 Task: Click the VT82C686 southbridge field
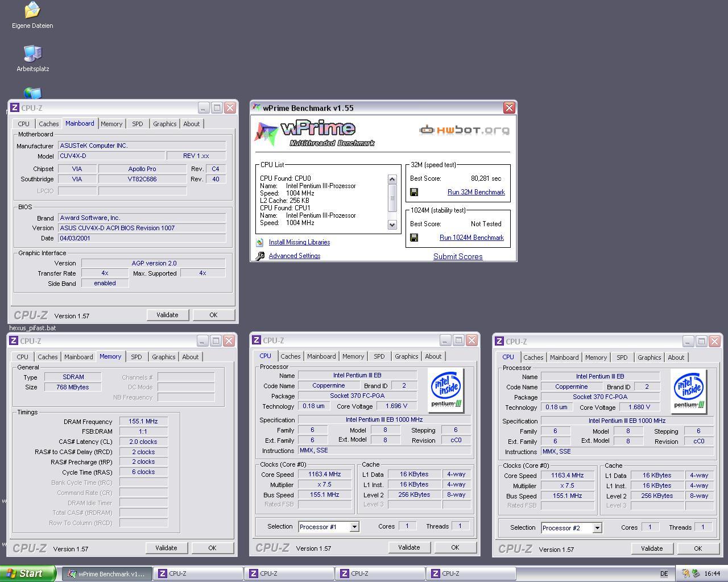(x=142, y=179)
